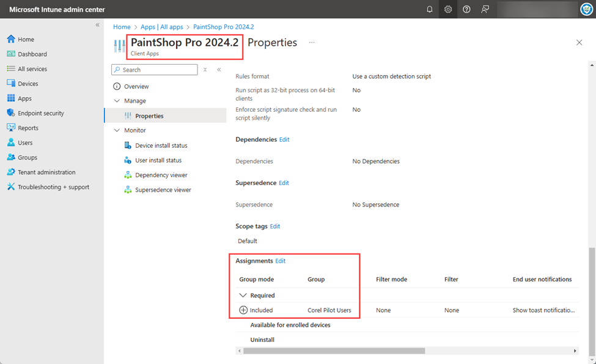Viewport: 596px width, 364px height.
Task: Collapse the Monitor section chevron
Action: coord(117,130)
